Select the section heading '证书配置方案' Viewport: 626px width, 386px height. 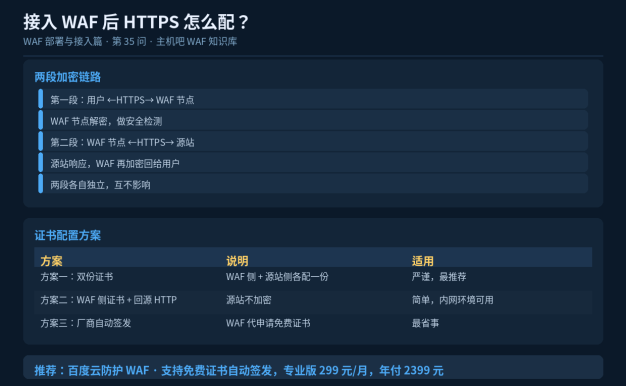click(67, 236)
